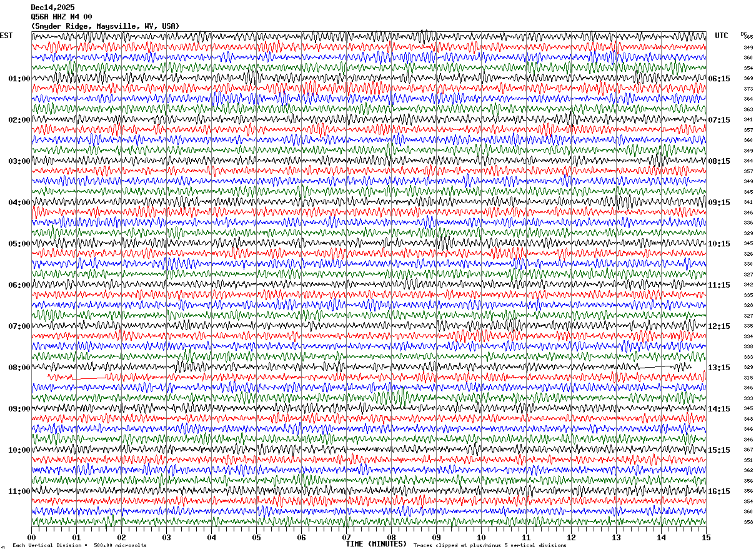This screenshot has height=554, width=756.
Task: Click the 10:15 UTC time label
Action: [719, 244]
